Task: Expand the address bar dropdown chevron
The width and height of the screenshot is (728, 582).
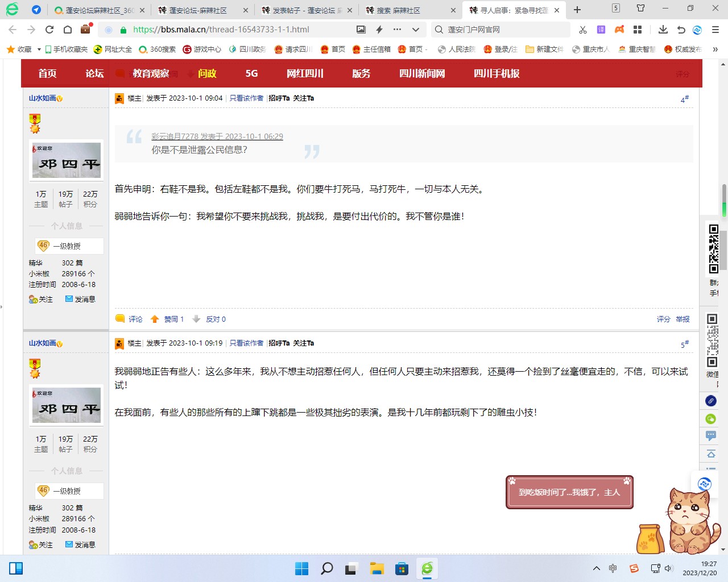Action: 416,30
